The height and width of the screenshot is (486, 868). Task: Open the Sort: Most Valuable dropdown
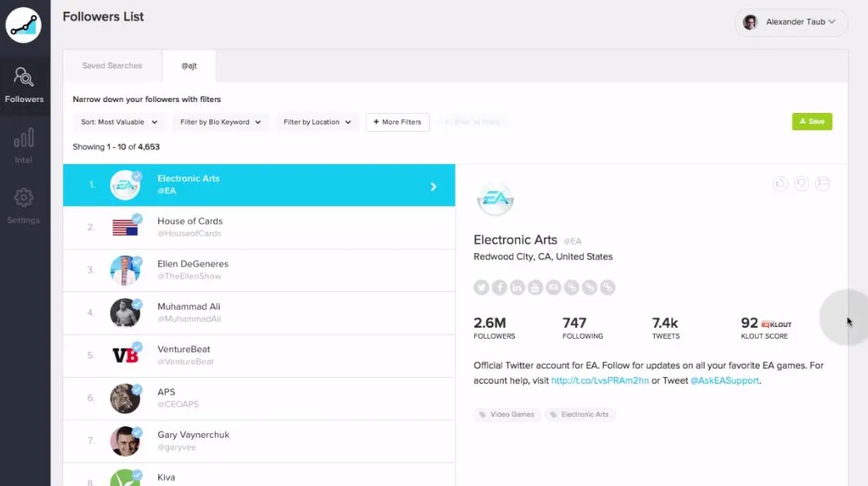pos(118,121)
